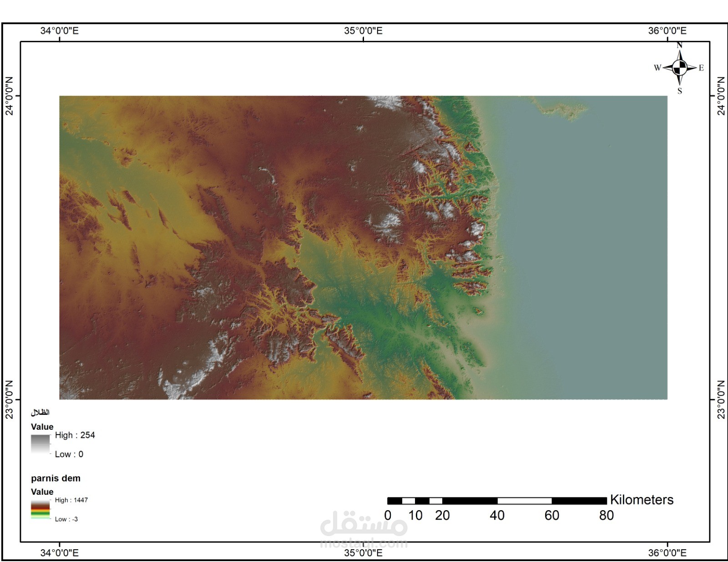Click the '40' scale bar number

497,516
